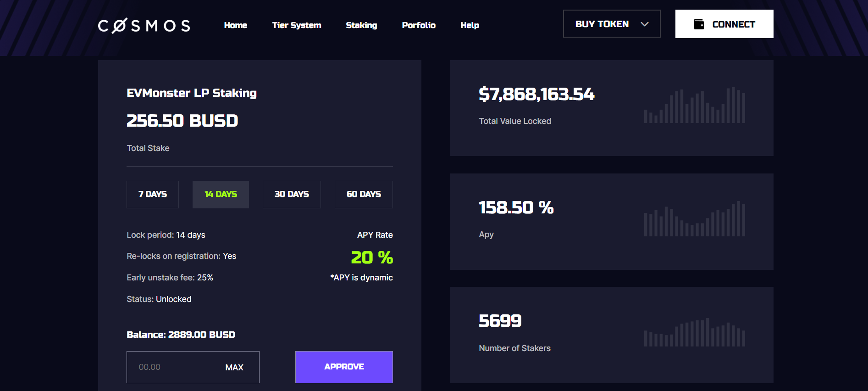
Task: Choose the 60 Days lock option
Action: 364,195
